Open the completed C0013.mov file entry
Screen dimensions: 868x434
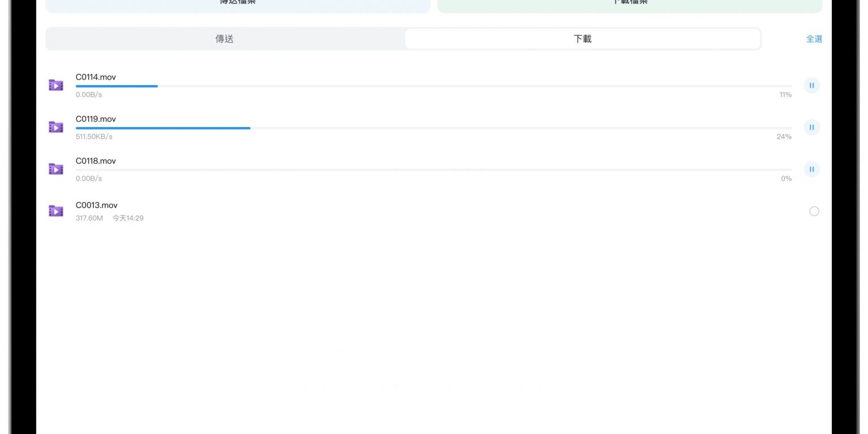point(97,205)
